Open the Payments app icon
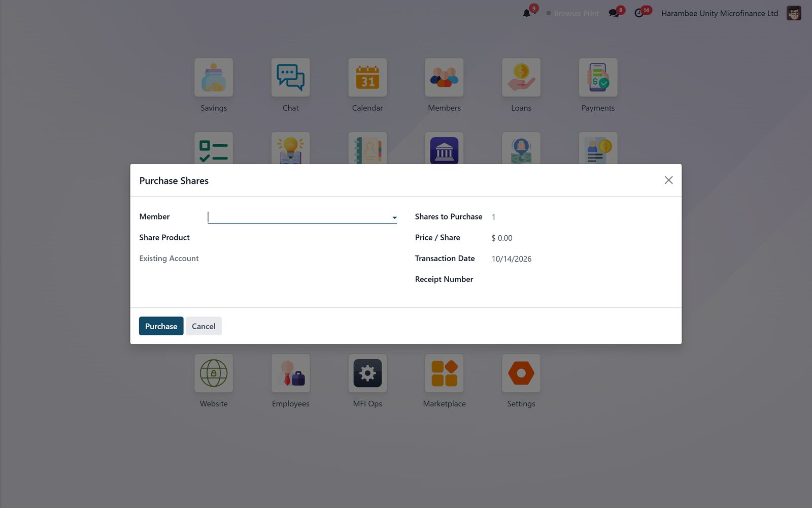Screen dimensions: 812x508 tap(598, 77)
